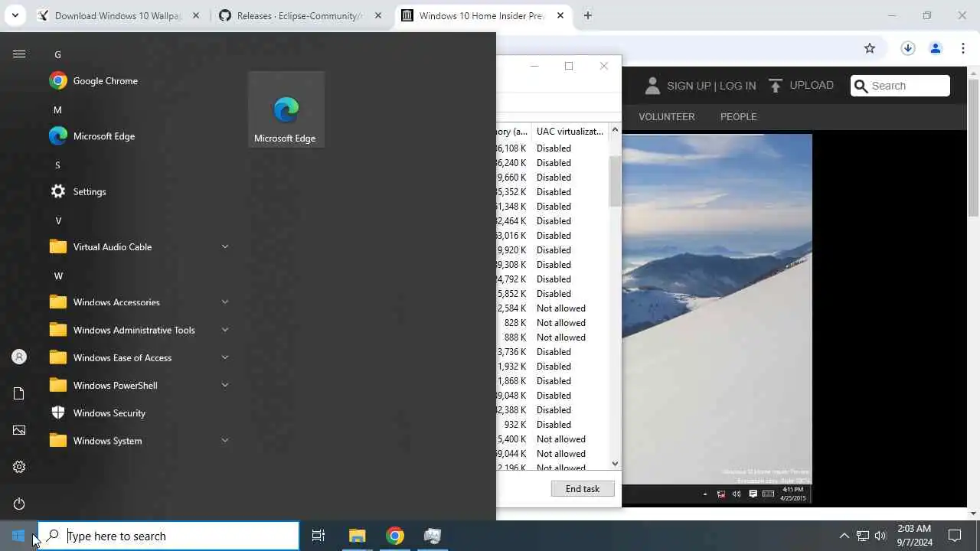Open the notification center icon

[x=955, y=536]
